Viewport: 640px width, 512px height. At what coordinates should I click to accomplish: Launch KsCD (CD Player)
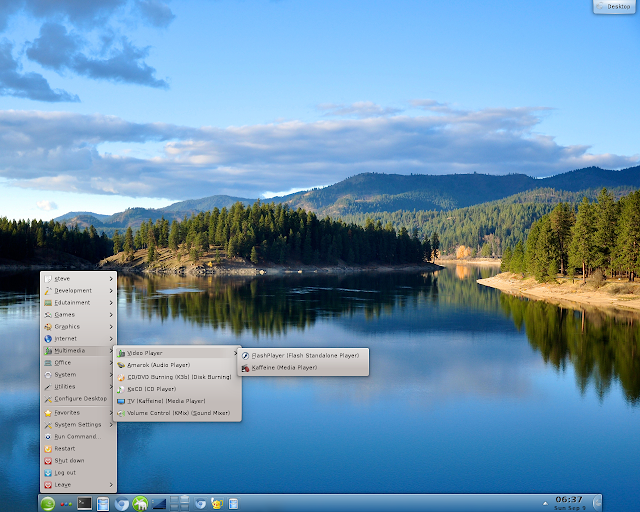click(x=177, y=389)
